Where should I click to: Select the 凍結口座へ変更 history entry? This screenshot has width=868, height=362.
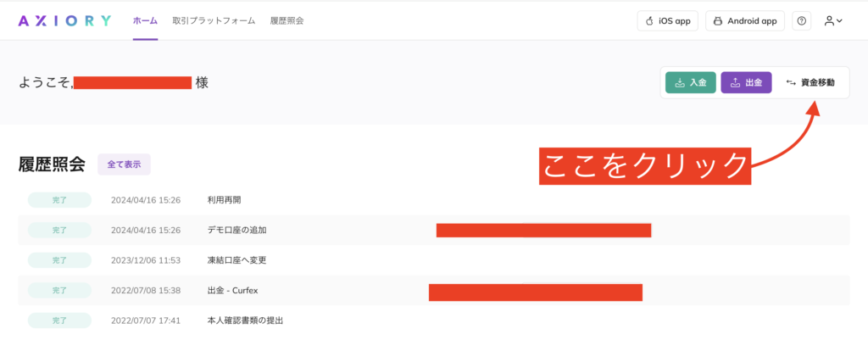coord(242,260)
